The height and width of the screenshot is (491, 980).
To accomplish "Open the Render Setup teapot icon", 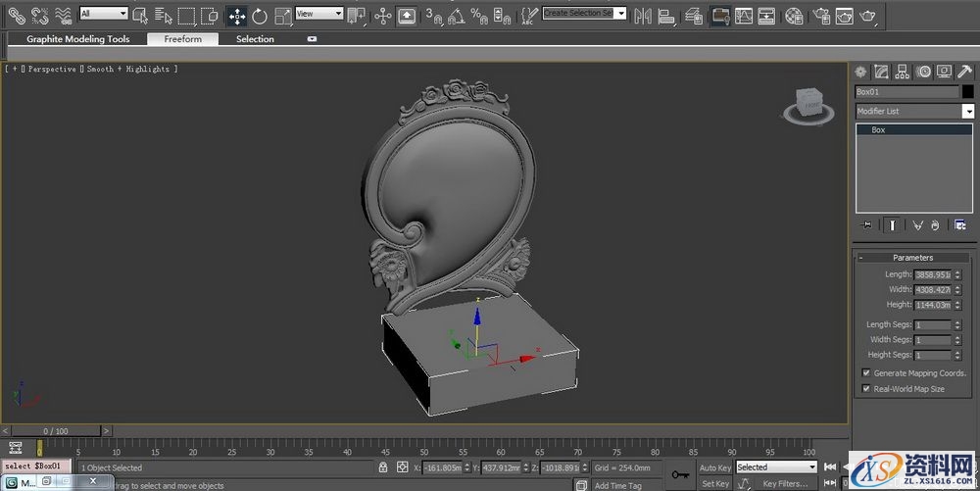I will pyautogui.click(x=819, y=16).
